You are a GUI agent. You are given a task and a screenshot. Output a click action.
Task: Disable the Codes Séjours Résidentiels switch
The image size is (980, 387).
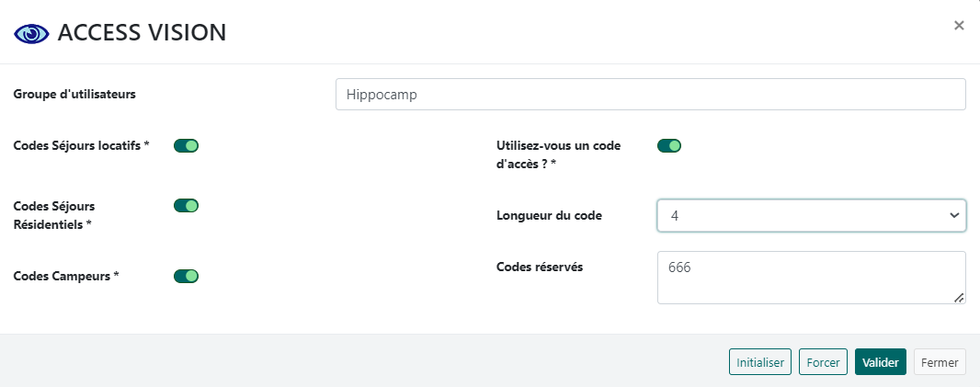[187, 206]
